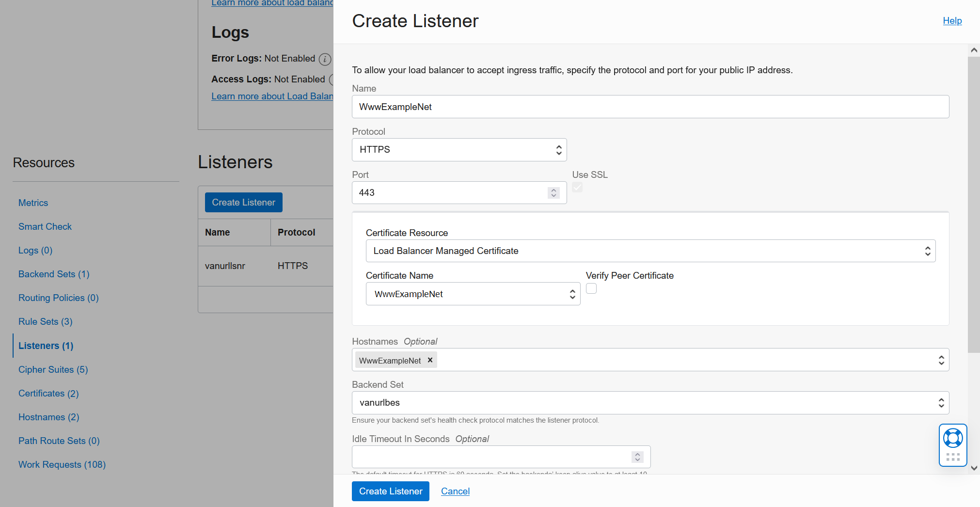Viewport: 980px width, 507px height.
Task: Open the life-ring support widget
Action: point(952,438)
